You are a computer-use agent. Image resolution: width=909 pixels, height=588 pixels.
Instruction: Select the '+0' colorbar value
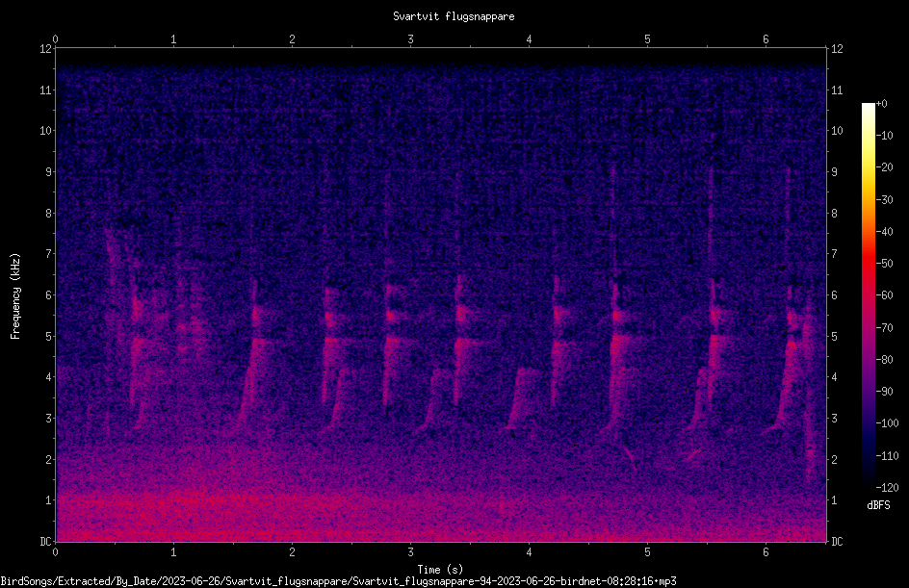tap(881, 104)
